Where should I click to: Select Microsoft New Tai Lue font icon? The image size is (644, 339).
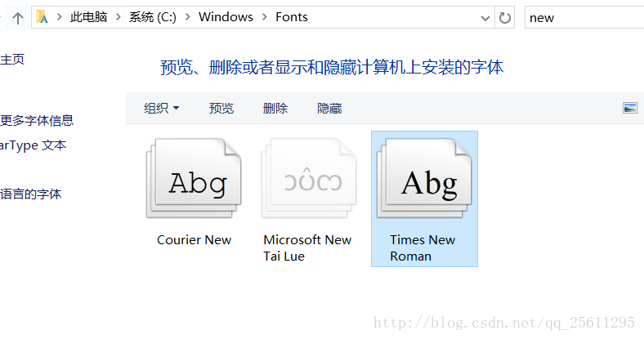(x=309, y=178)
